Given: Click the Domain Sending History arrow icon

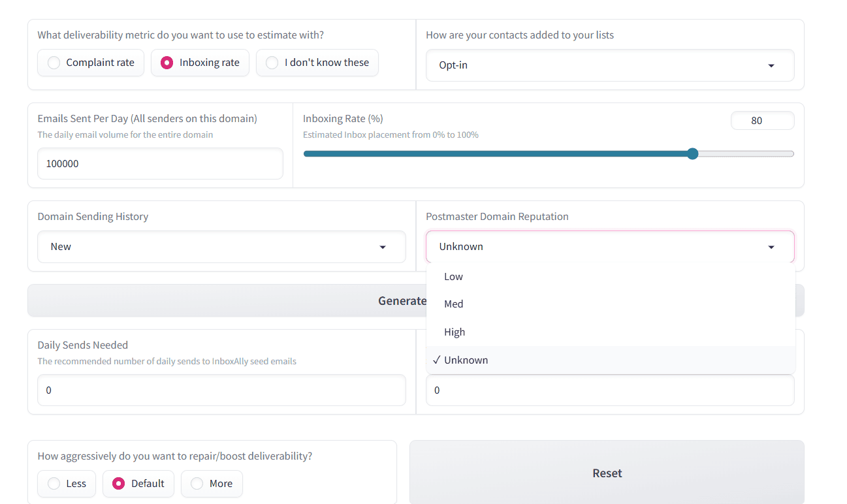Looking at the screenshot, I should [x=383, y=247].
